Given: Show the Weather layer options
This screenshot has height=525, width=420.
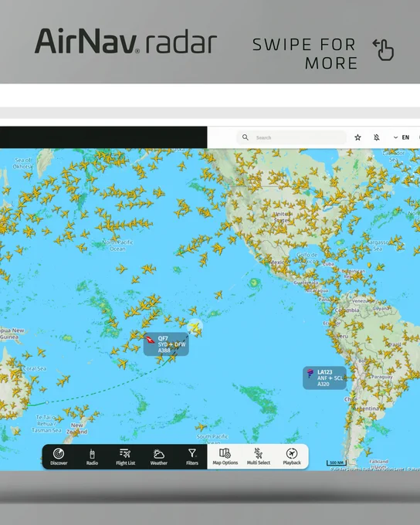Looking at the screenshot, I should pos(159,457).
